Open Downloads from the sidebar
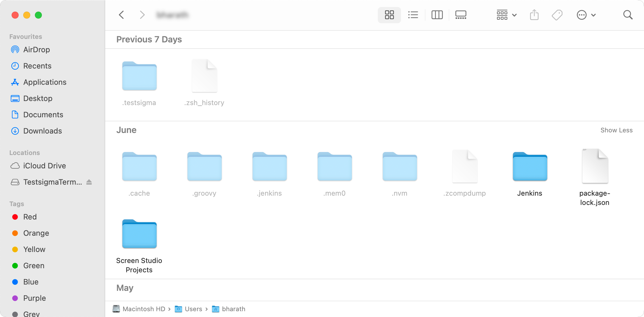 point(42,131)
